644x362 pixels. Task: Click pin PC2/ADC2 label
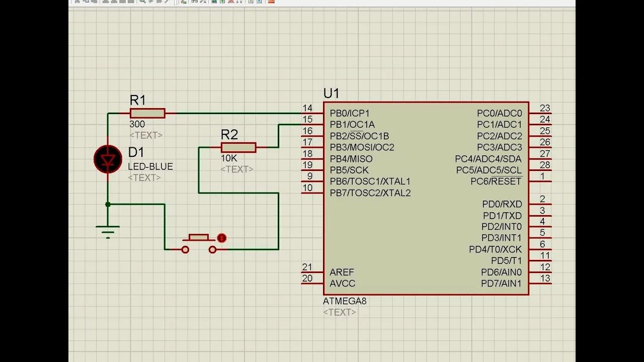[500, 136]
